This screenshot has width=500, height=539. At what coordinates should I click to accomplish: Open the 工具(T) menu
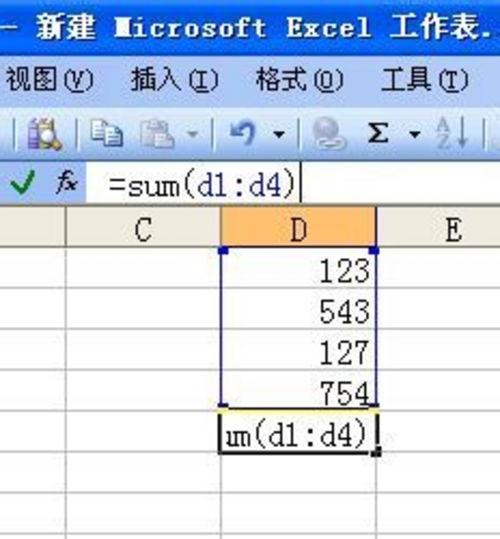425,80
